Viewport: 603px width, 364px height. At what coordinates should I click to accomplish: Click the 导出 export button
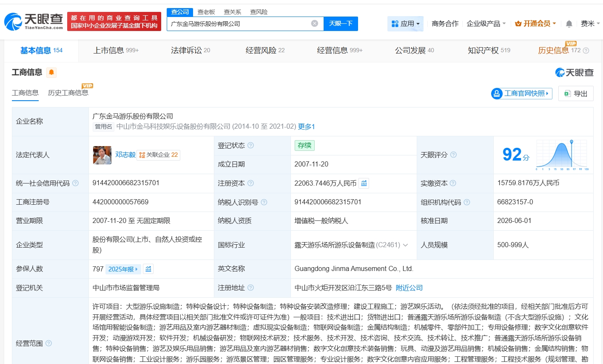point(576,93)
